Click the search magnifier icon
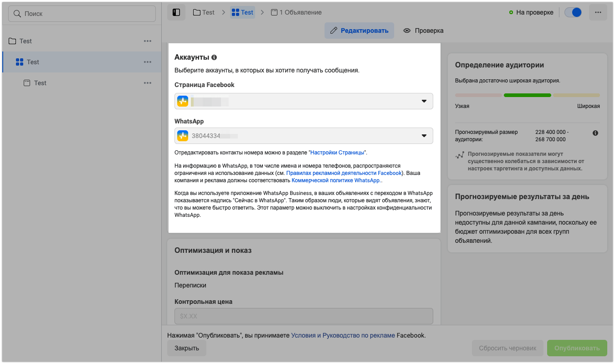 pyautogui.click(x=17, y=14)
